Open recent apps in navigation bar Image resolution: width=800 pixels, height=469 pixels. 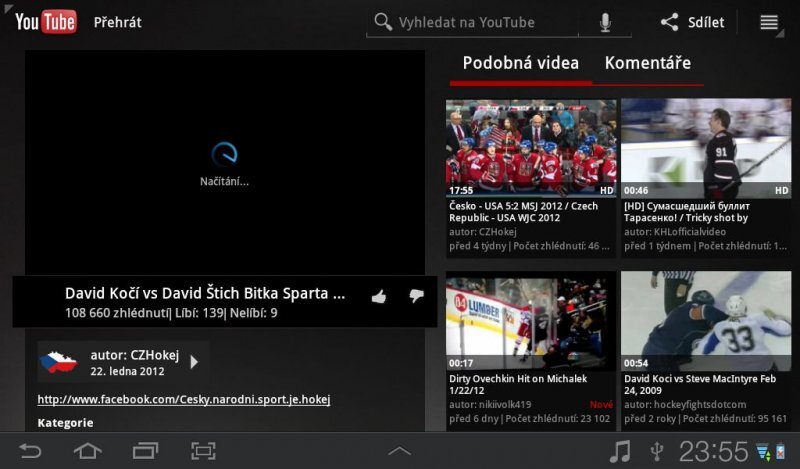(x=145, y=451)
